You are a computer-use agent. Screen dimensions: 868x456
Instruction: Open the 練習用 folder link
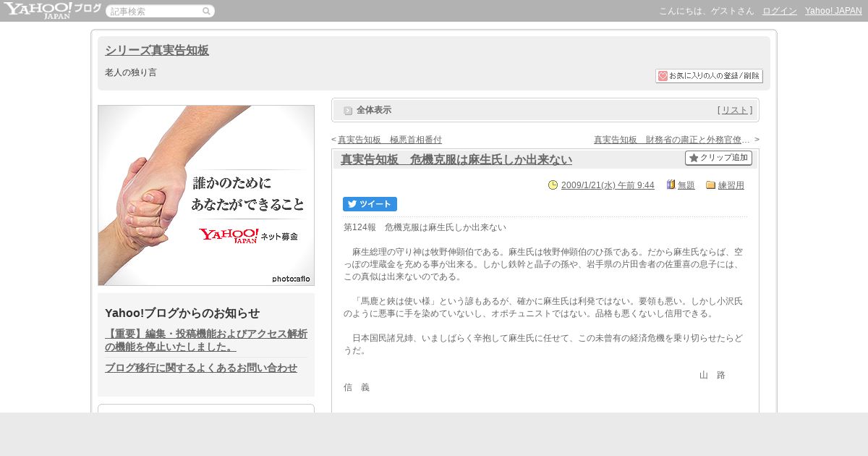[731, 185]
